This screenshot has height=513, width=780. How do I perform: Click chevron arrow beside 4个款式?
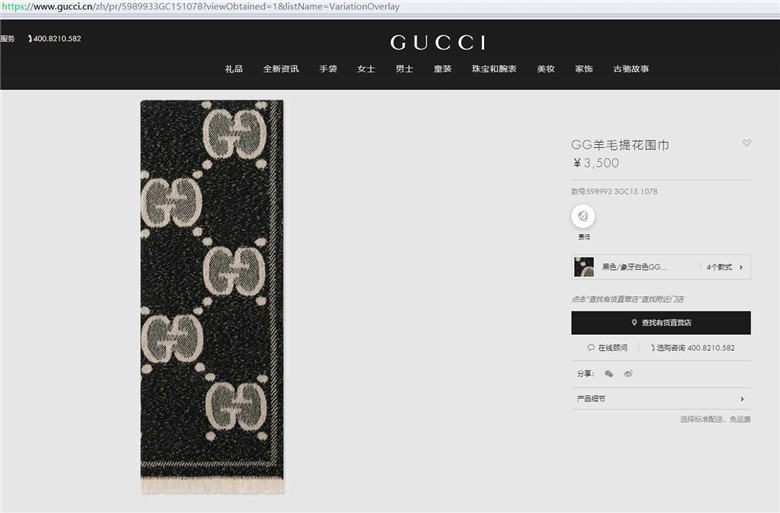click(741, 267)
